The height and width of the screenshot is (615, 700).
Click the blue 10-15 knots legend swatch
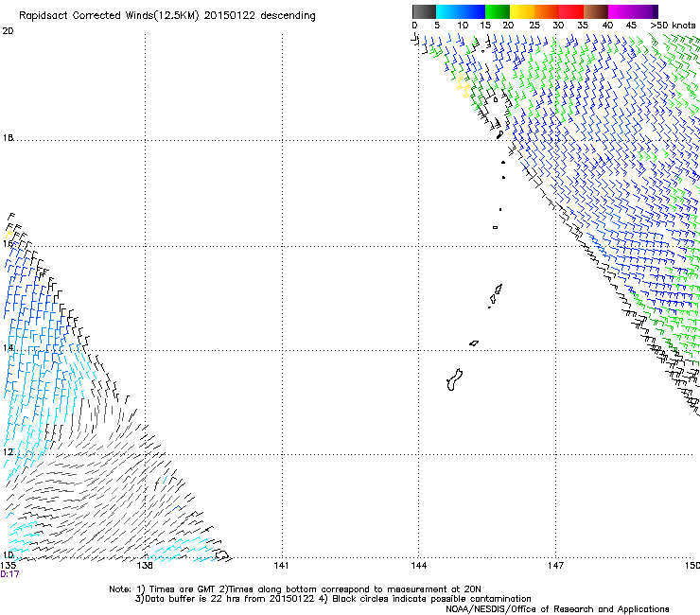(x=473, y=11)
